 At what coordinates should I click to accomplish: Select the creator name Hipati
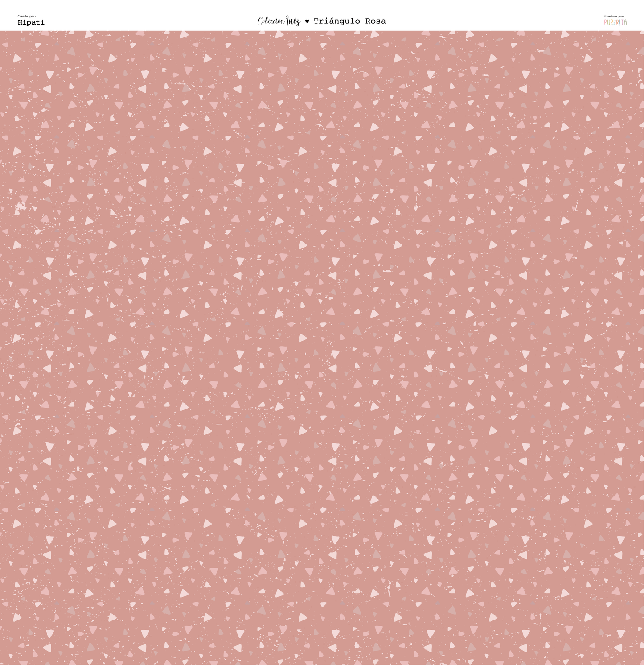[x=31, y=22]
